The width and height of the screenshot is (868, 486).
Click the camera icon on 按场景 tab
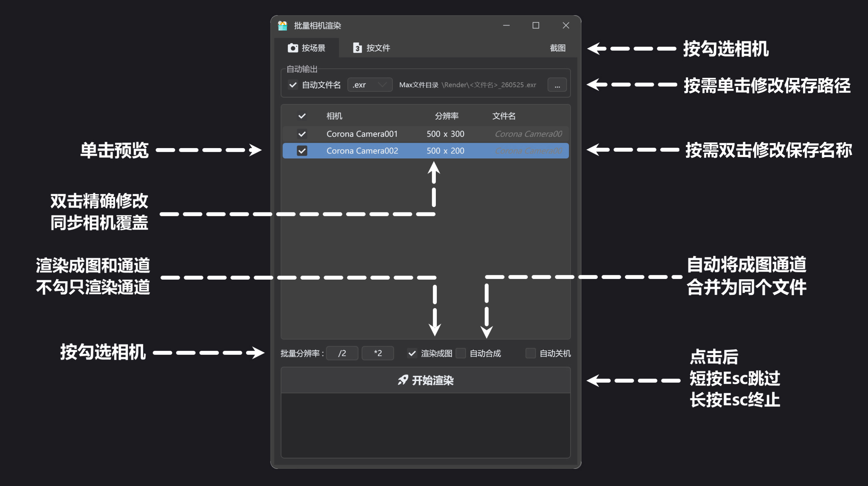(x=293, y=48)
